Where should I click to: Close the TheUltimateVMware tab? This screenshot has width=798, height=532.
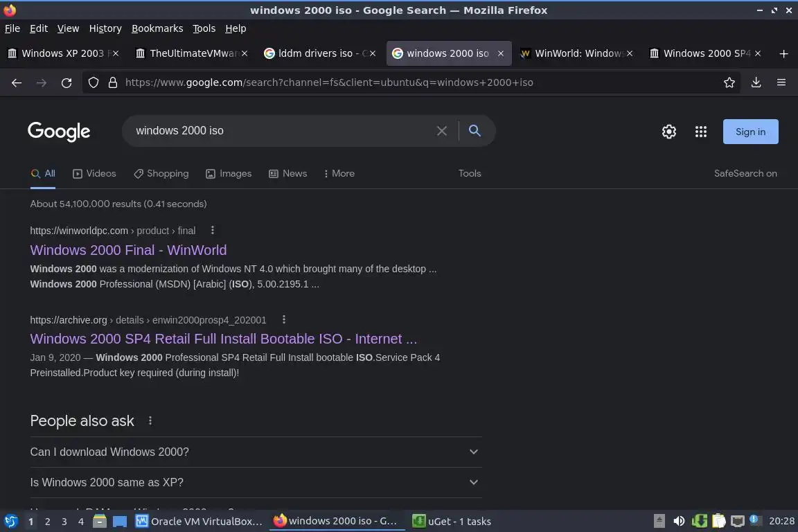[245, 53]
